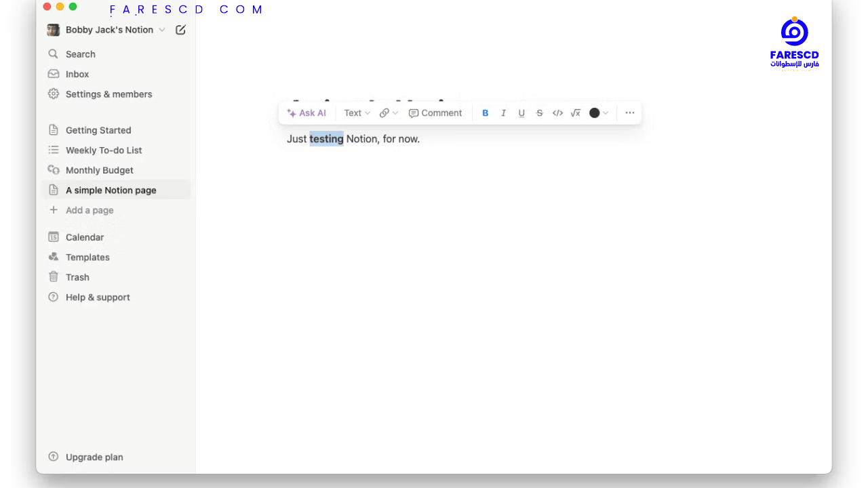
Task: Click Ask AI in the formatting toolbar
Action: (x=307, y=113)
